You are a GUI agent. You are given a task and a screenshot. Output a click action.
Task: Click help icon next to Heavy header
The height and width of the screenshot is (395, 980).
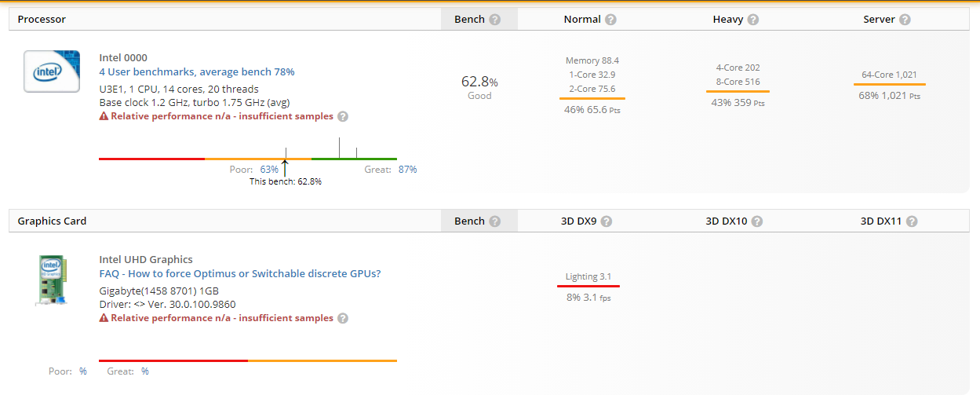[753, 20]
